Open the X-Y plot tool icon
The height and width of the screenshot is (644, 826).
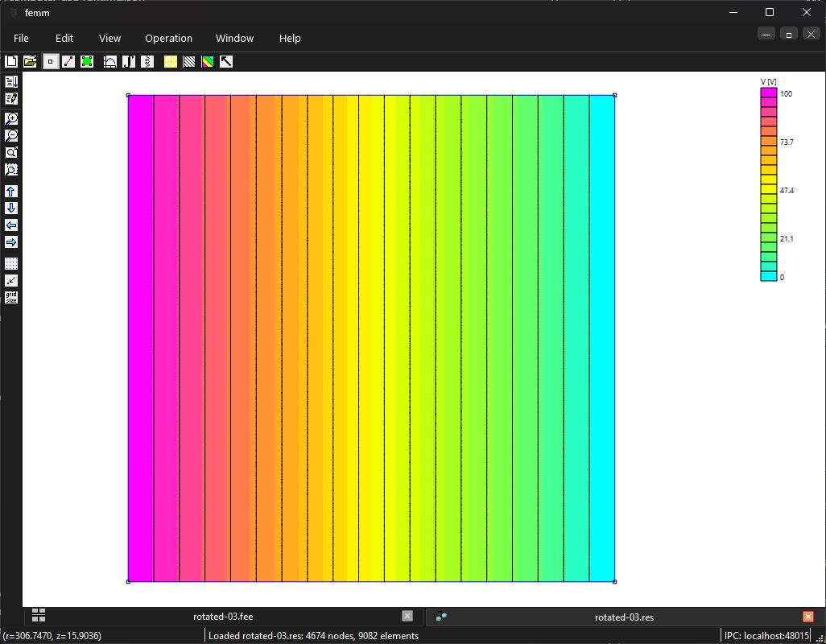coord(110,62)
